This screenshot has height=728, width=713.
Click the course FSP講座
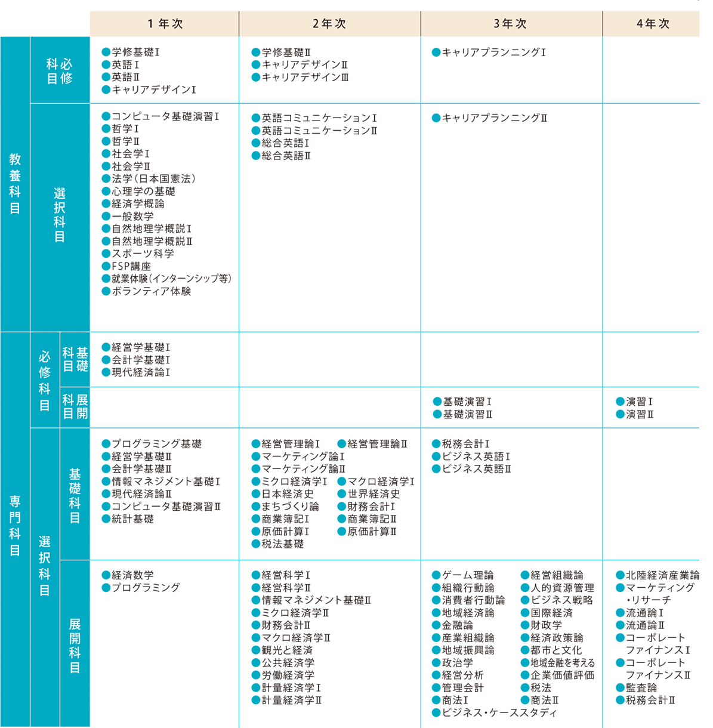[126, 266]
